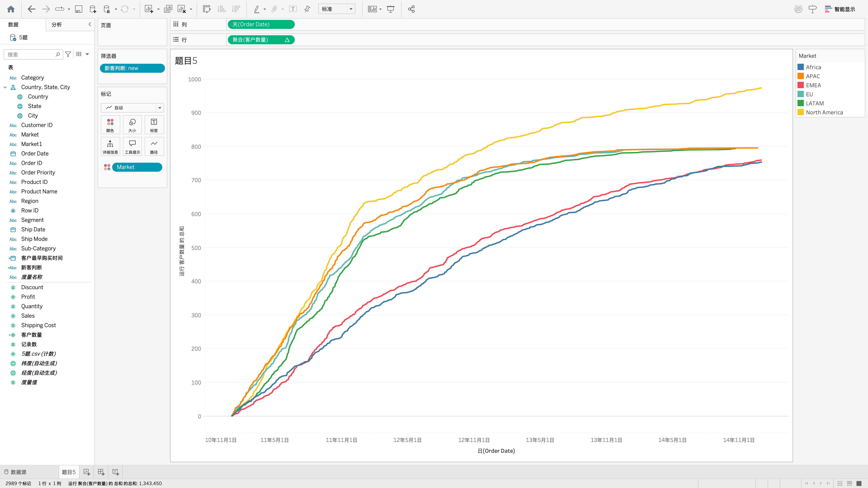Click the highlight pen icon
This screenshot has width=868, height=488.
coord(257,9)
